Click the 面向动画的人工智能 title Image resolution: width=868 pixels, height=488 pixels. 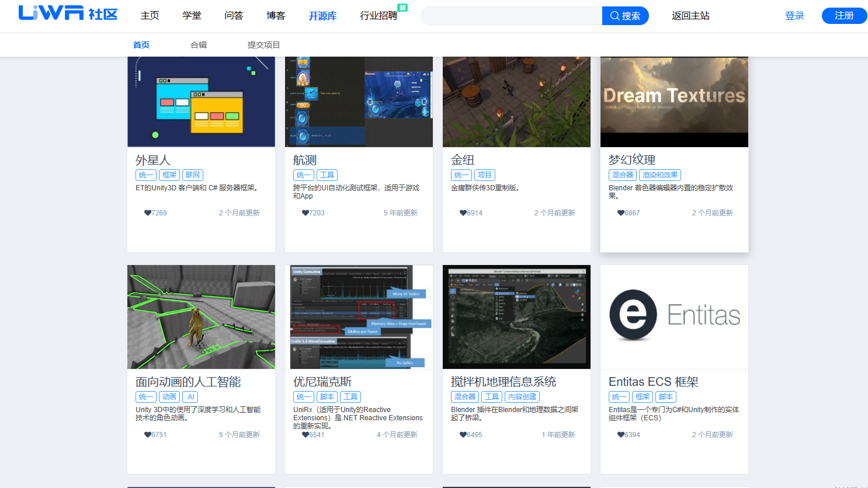point(188,382)
